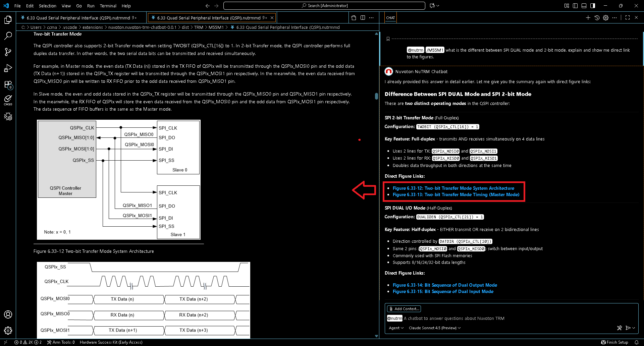Start a new chat with plus icon
The width and height of the screenshot is (644, 346).
point(588,18)
